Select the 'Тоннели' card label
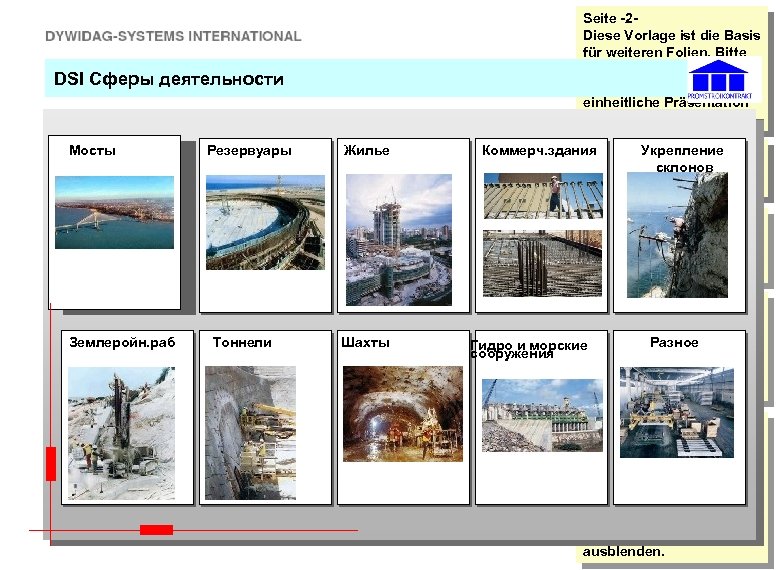This screenshot has width=780, height=570. pyautogui.click(x=242, y=342)
